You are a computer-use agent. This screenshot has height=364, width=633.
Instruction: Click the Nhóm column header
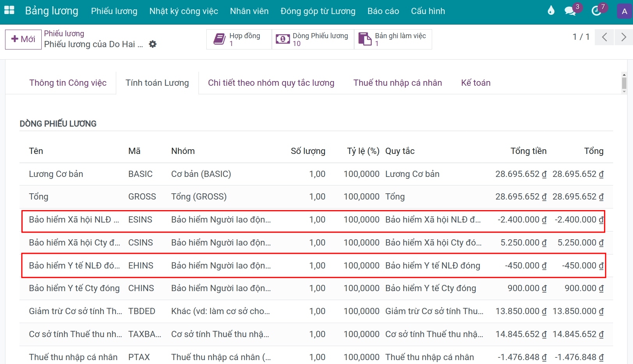click(183, 151)
